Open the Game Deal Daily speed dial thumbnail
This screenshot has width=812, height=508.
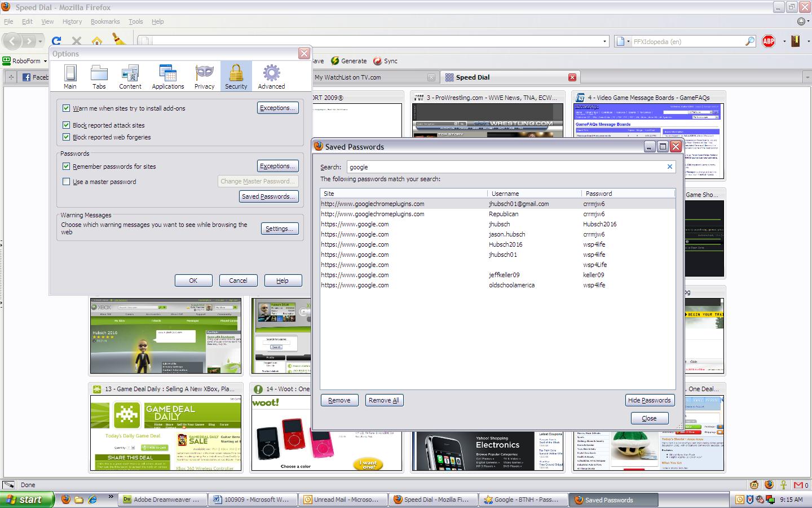166,433
